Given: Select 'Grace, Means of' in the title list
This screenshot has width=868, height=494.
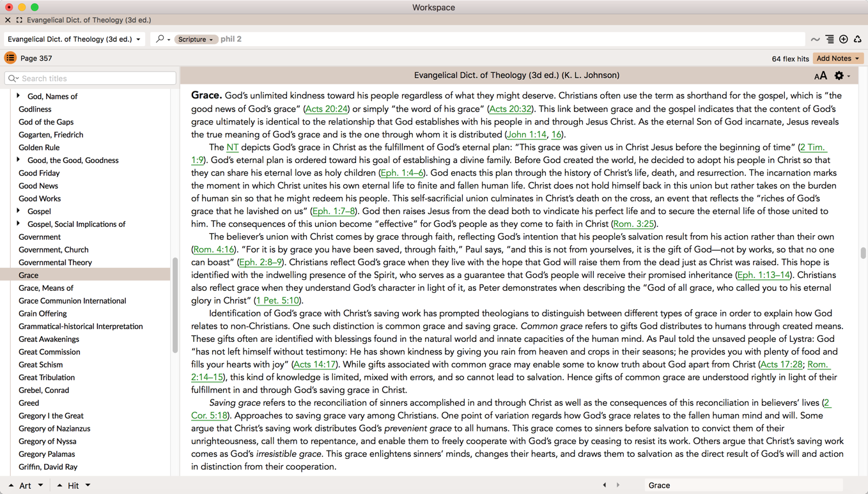Looking at the screenshot, I should pos(46,288).
